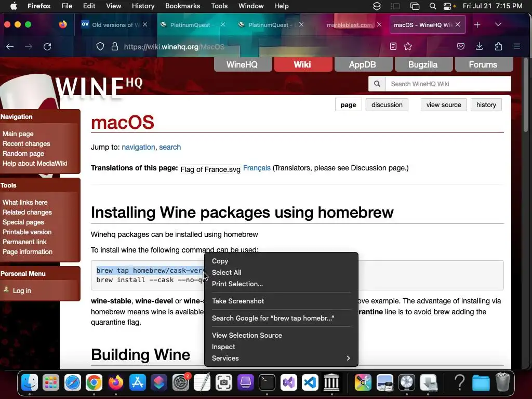The height and width of the screenshot is (399, 532).
Task: Open Spotlight search in the menu bar
Action: click(x=433, y=6)
